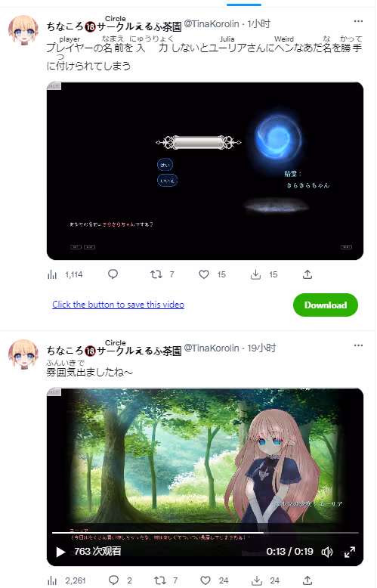Click the first tweet's reply bubble icon
Viewport: 377px width, 588px height.
(113, 274)
